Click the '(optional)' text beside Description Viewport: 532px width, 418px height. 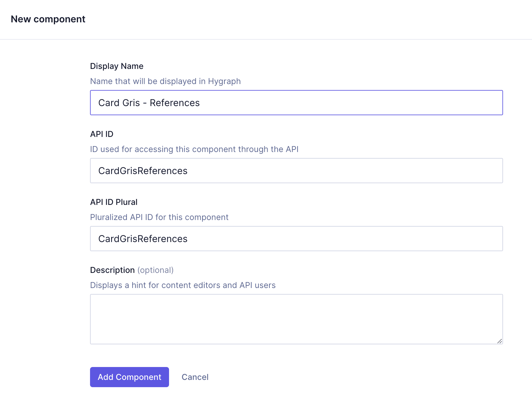coord(156,270)
